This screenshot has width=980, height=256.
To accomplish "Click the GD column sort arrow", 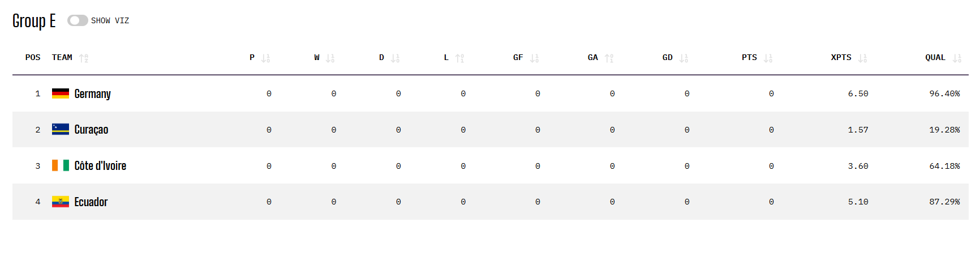I will click(684, 58).
